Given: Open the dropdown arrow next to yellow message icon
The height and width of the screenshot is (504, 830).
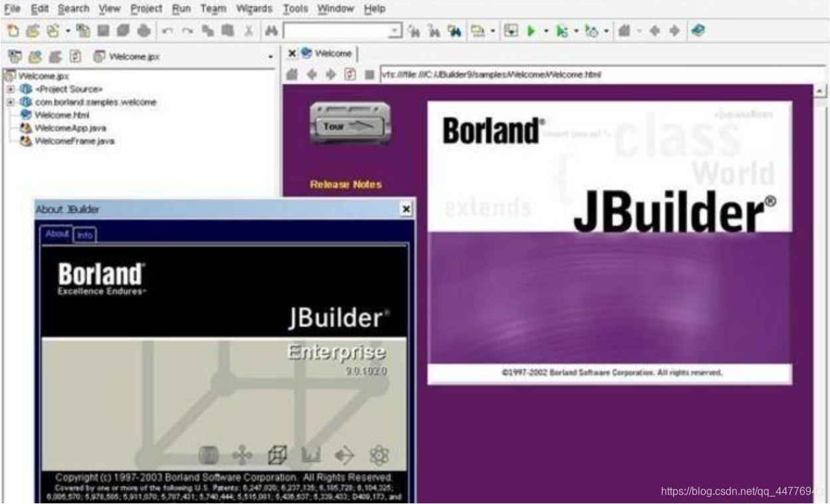Looking at the screenshot, I should tap(493, 31).
